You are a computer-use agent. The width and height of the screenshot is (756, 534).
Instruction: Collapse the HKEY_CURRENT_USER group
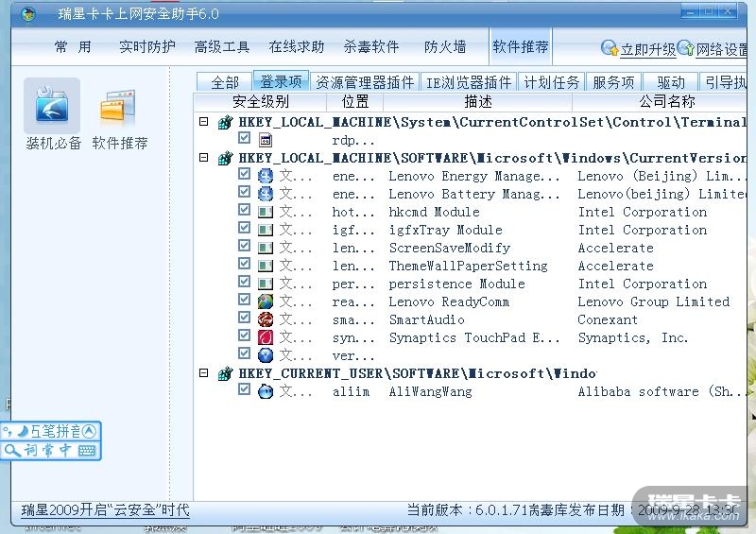click(204, 373)
